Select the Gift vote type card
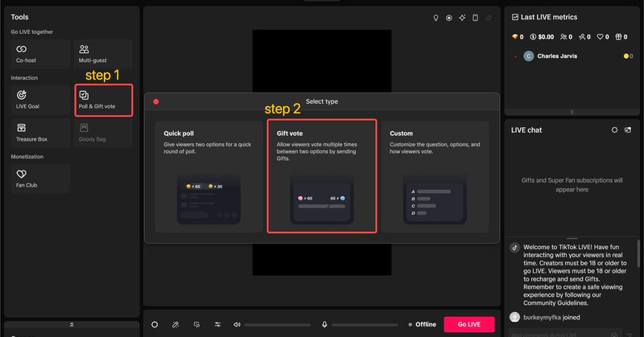The width and height of the screenshot is (644, 337). click(x=321, y=176)
